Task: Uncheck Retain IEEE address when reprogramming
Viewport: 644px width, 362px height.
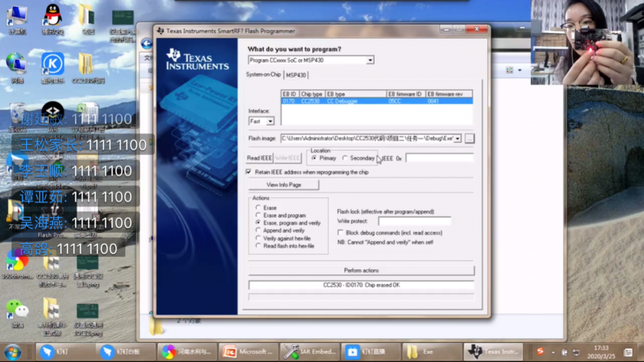Action: click(249, 172)
